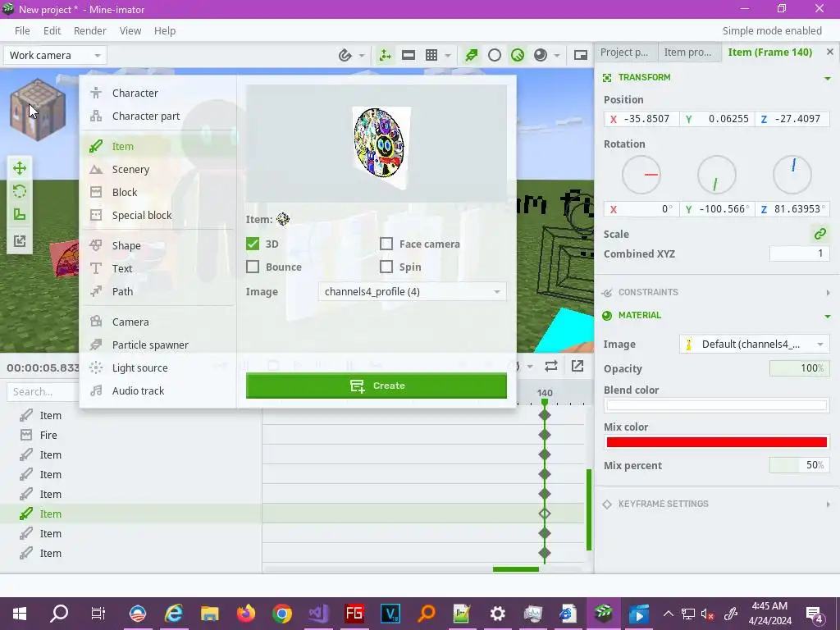Toggle the secondary view window icon
Screen dimensions: 840x630
(581, 55)
